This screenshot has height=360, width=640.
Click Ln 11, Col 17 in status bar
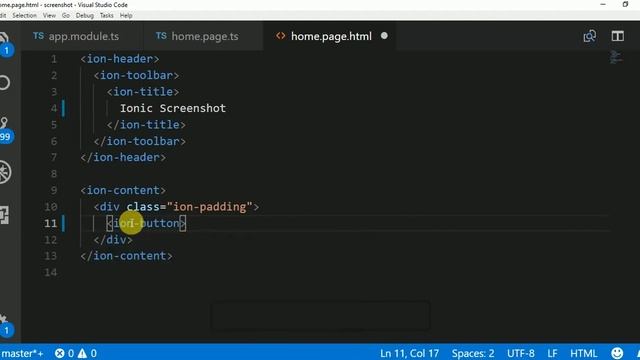pyautogui.click(x=409, y=353)
